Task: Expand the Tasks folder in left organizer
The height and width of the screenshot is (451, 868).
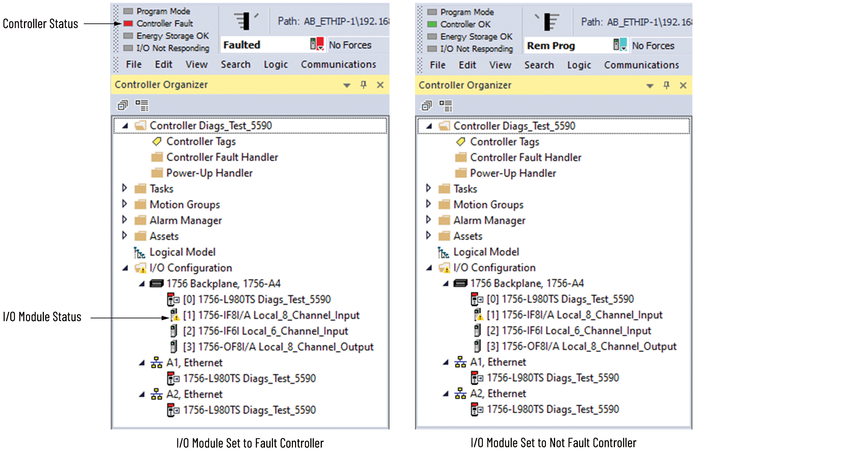Action: (x=124, y=188)
